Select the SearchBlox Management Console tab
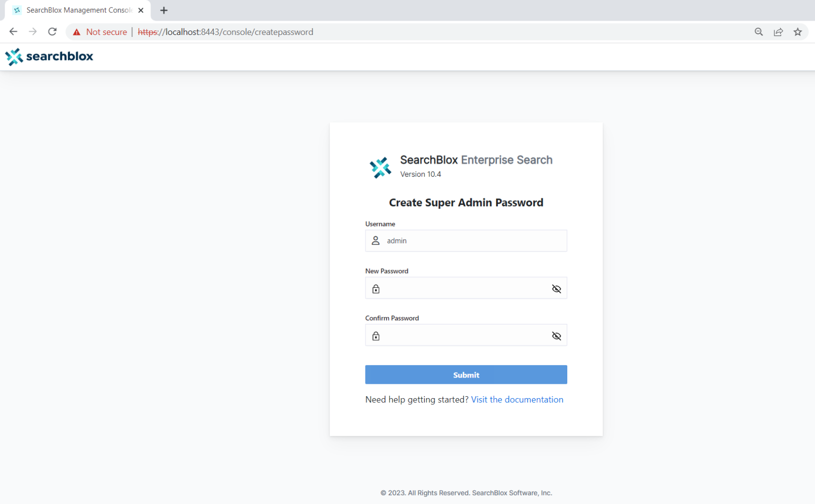The height and width of the screenshot is (504, 815). pos(78,10)
